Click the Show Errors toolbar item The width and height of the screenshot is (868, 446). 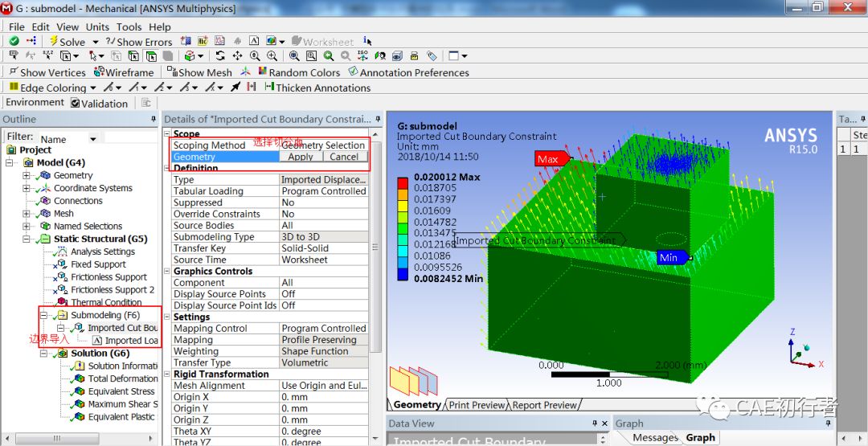coord(139,42)
